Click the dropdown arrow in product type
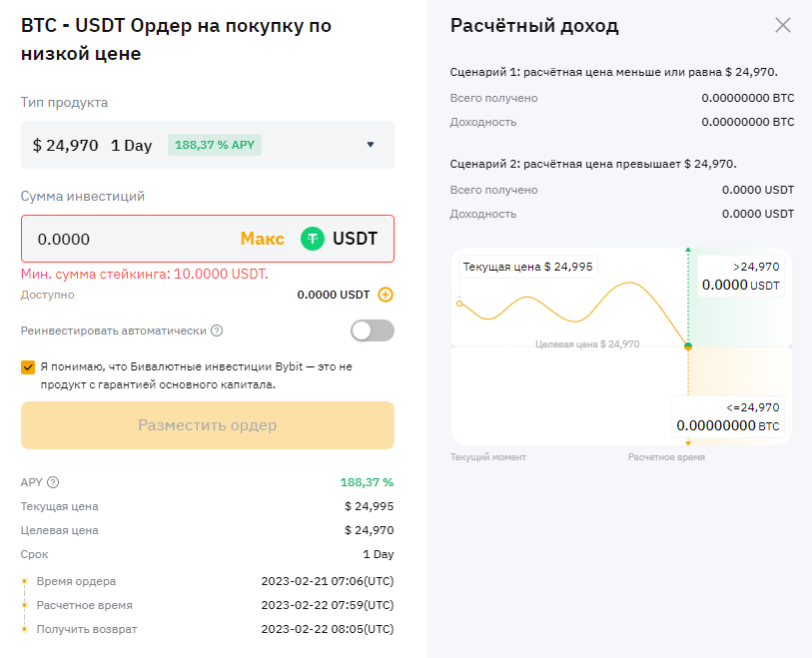The width and height of the screenshot is (812, 658). click(371, 145)
